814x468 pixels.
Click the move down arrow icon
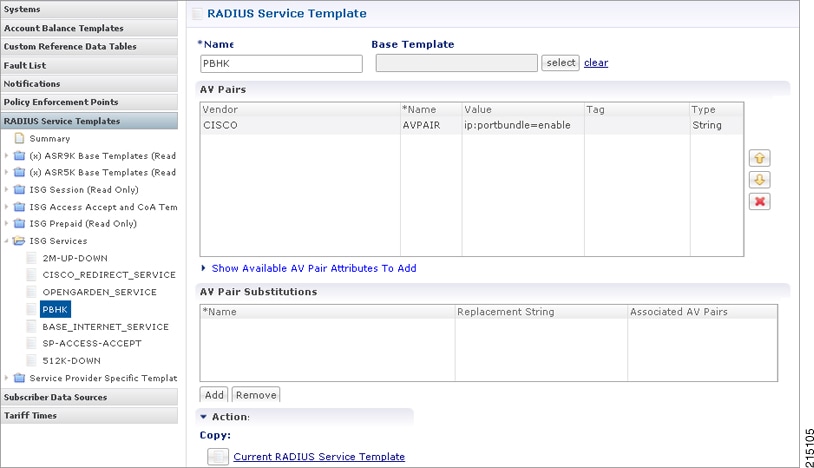[x=759, y=180]
